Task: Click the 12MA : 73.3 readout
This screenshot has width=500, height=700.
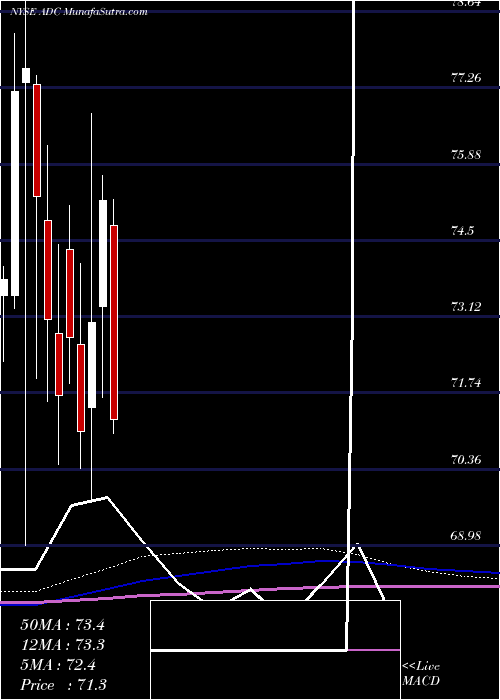Action: pos(62,645)
